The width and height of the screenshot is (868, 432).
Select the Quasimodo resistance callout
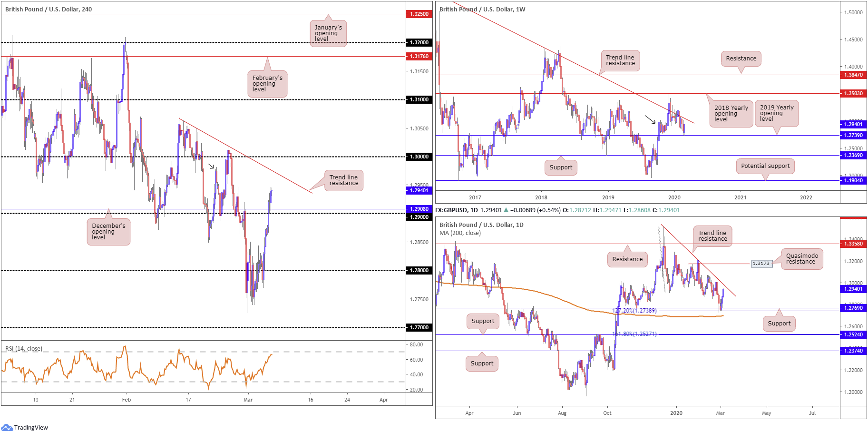[802, 259]
